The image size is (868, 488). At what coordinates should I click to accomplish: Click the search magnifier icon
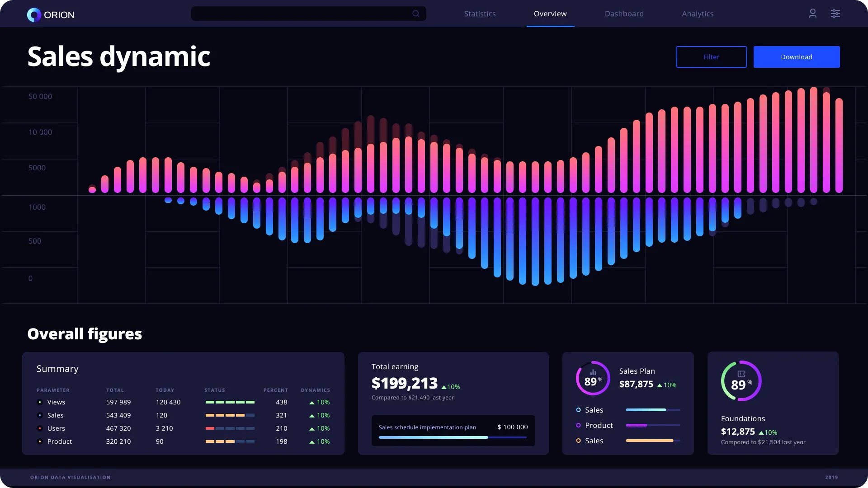(415, 14)
